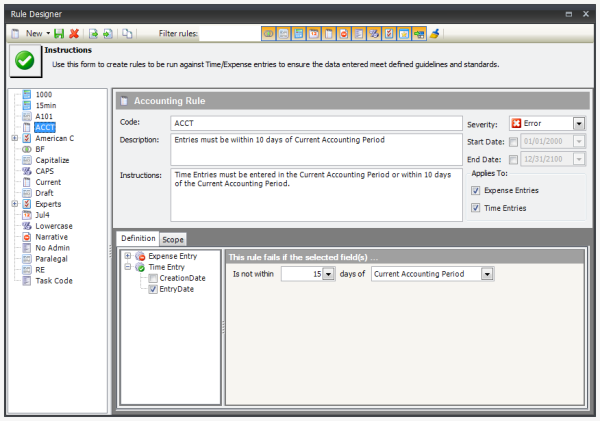Viewport: 600px width, 421px height.
Task: Click the red Delete X icon
Action: [x=75, y=34]
